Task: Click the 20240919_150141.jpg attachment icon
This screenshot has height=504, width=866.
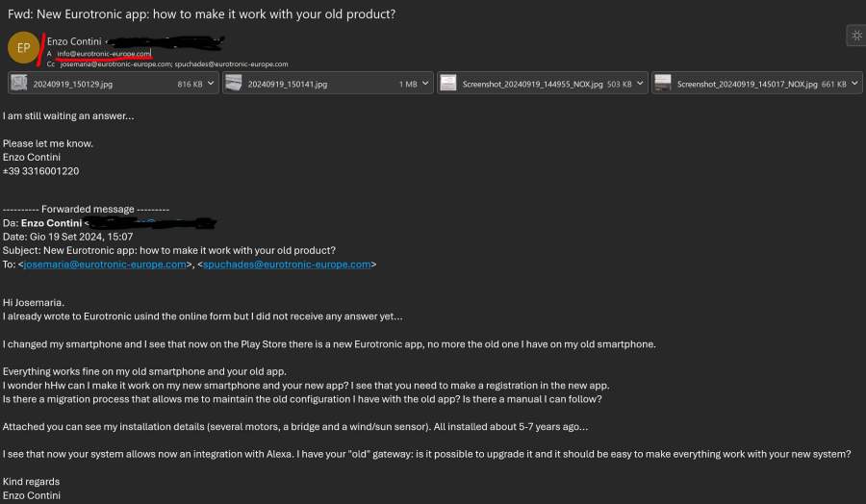Action: [x=233, y=84]
